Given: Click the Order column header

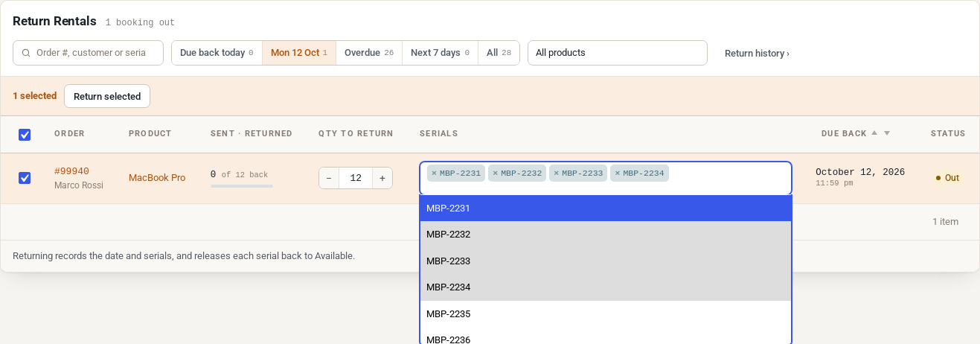Looking at the screenshot, I should pos(70,133).
